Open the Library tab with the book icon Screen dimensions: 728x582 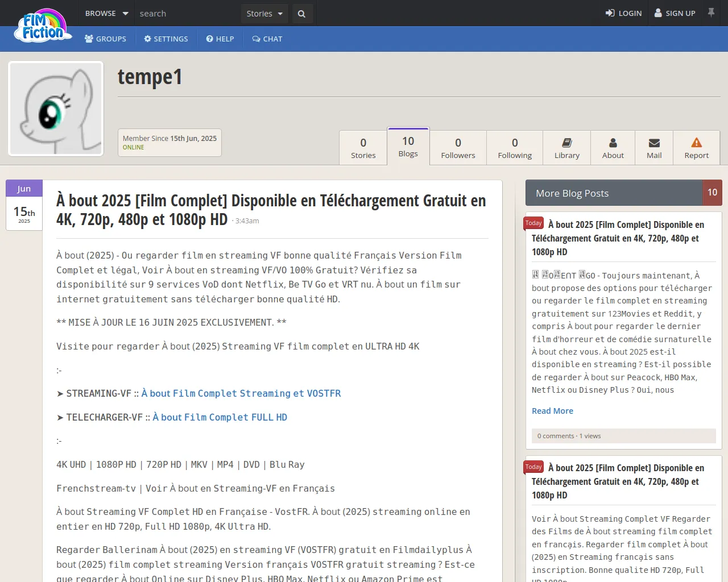566,148
